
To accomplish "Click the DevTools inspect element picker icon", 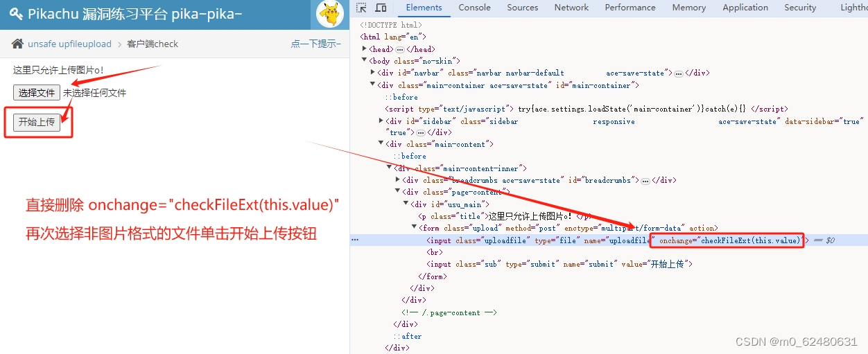I will pos(362,8).
